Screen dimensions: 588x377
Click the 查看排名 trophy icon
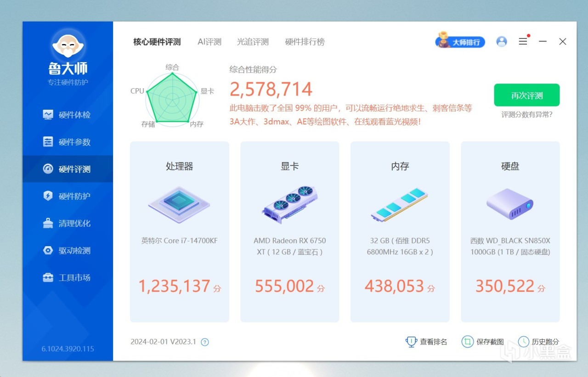pos(411,342)
